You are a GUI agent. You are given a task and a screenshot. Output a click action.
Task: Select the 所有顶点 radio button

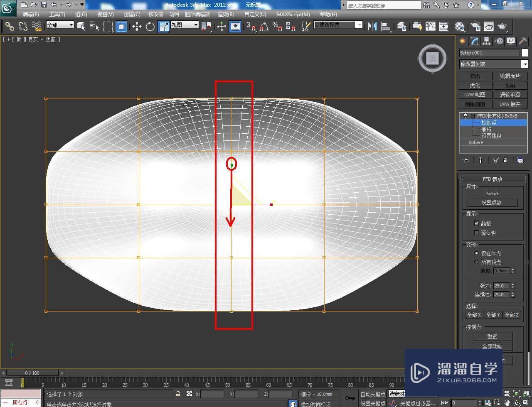pos(476,262)
